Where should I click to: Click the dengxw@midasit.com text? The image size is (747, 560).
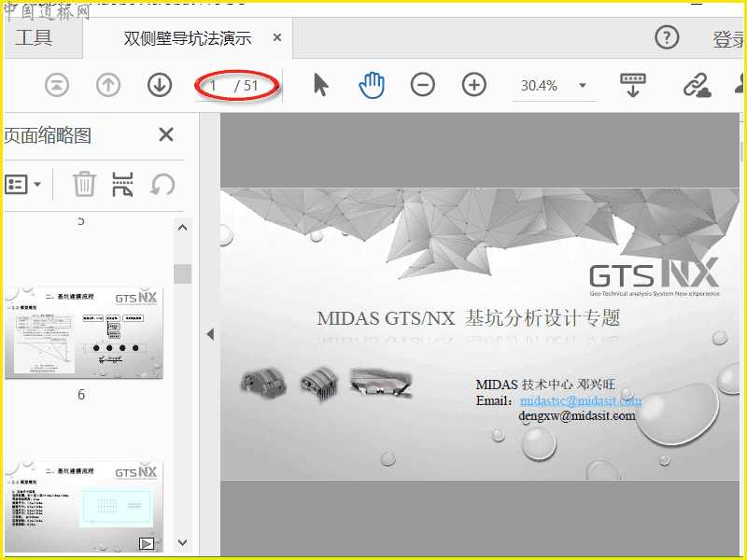click(x=576, y=415)
